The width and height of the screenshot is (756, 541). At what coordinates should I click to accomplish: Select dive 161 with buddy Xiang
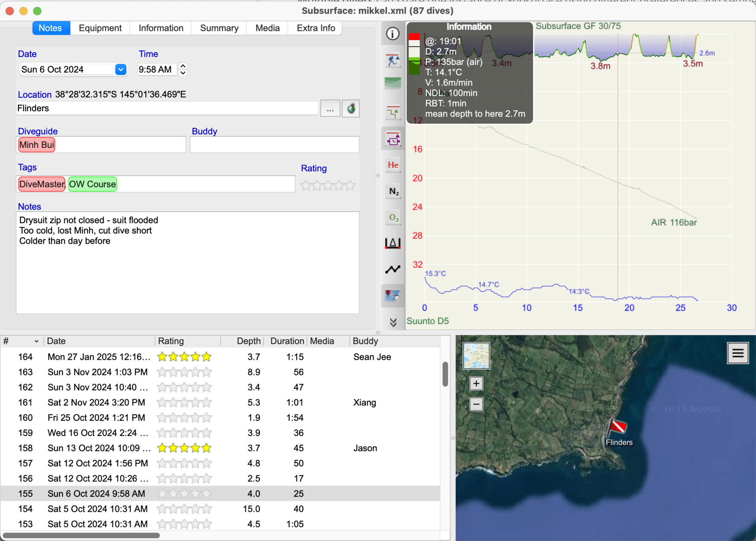click(220, 402)
